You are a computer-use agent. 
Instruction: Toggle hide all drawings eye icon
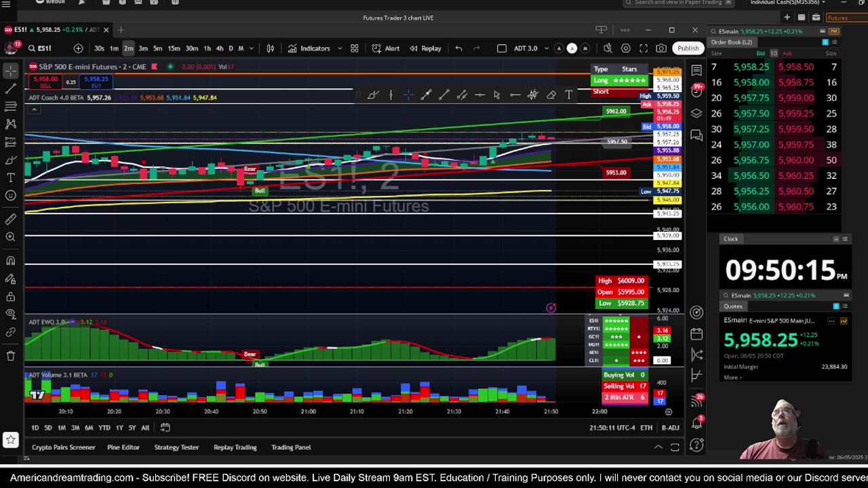click(11, 314)
